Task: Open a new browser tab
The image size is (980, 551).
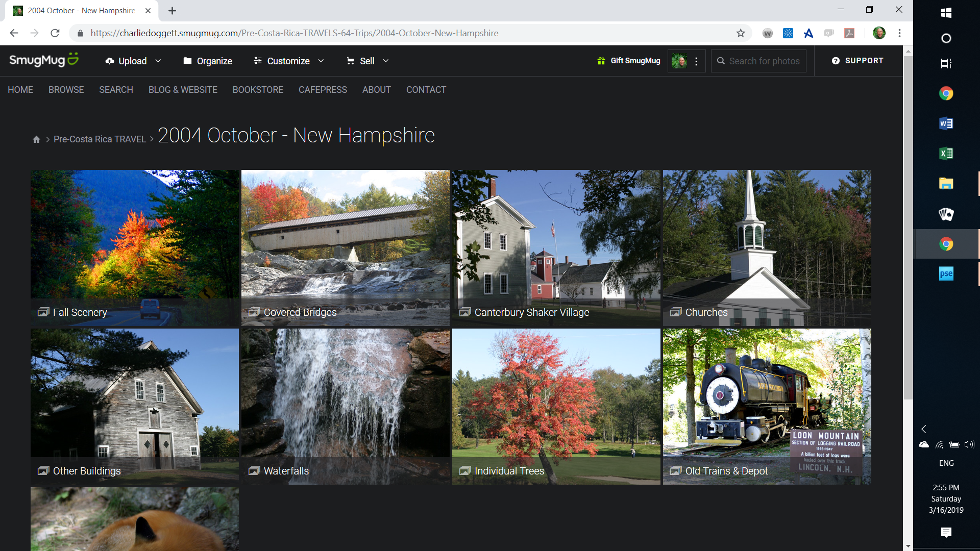Action: point(172,11)
